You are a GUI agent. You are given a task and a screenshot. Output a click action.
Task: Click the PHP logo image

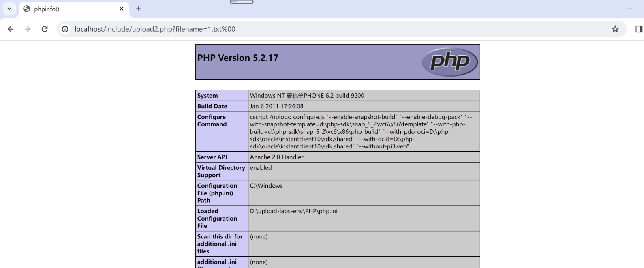coord(449,62)
